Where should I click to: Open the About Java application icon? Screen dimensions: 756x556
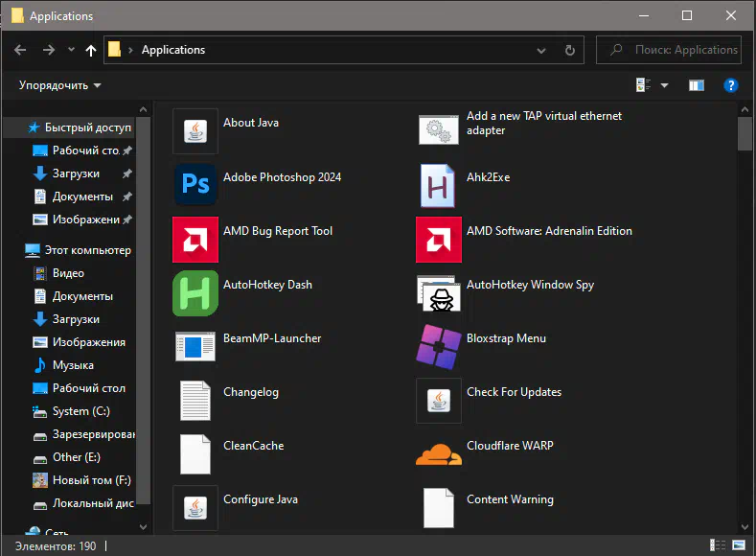[195, 130]
